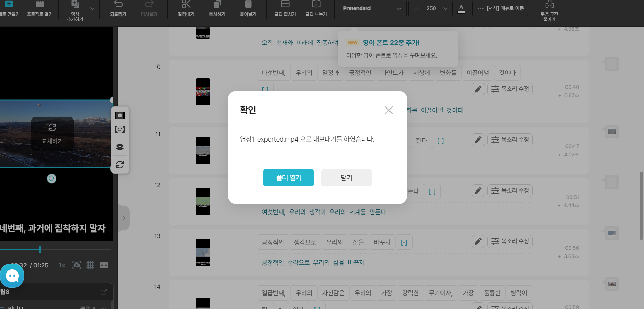Open the font size 250 dropdown

(429, 8)
